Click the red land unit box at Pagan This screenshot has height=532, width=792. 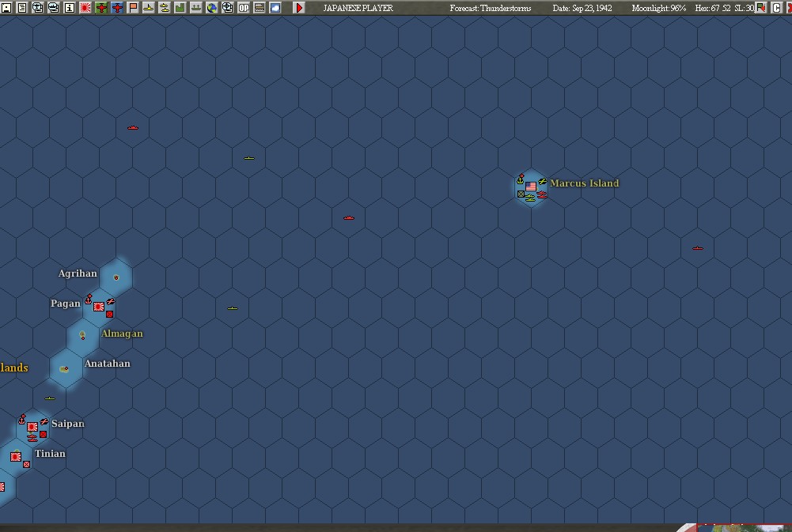[x=110, y=314]
